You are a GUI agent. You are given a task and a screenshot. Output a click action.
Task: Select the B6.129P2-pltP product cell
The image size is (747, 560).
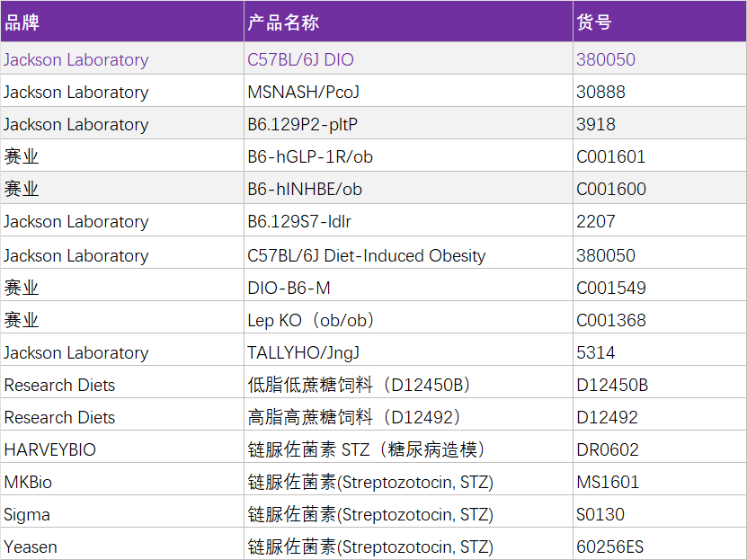408,123
